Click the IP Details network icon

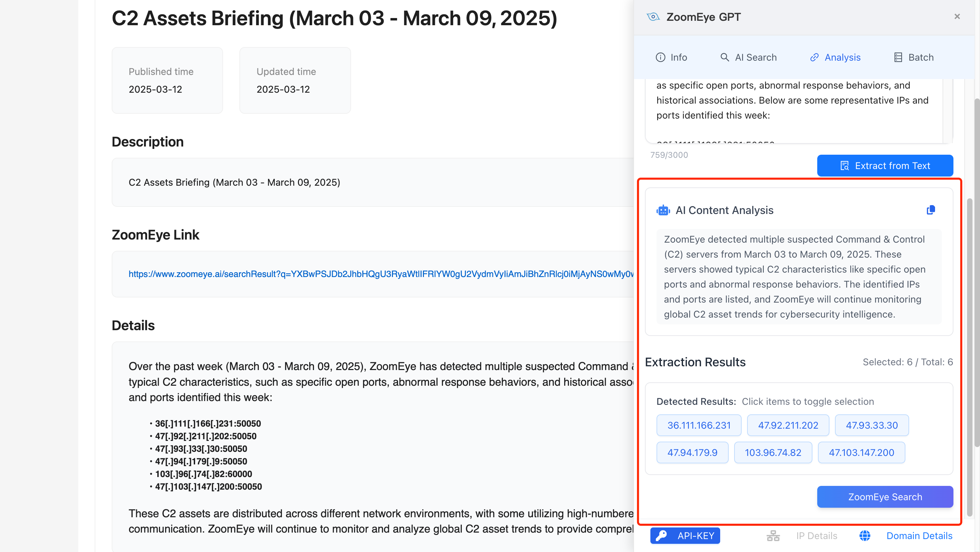[773, 536]
